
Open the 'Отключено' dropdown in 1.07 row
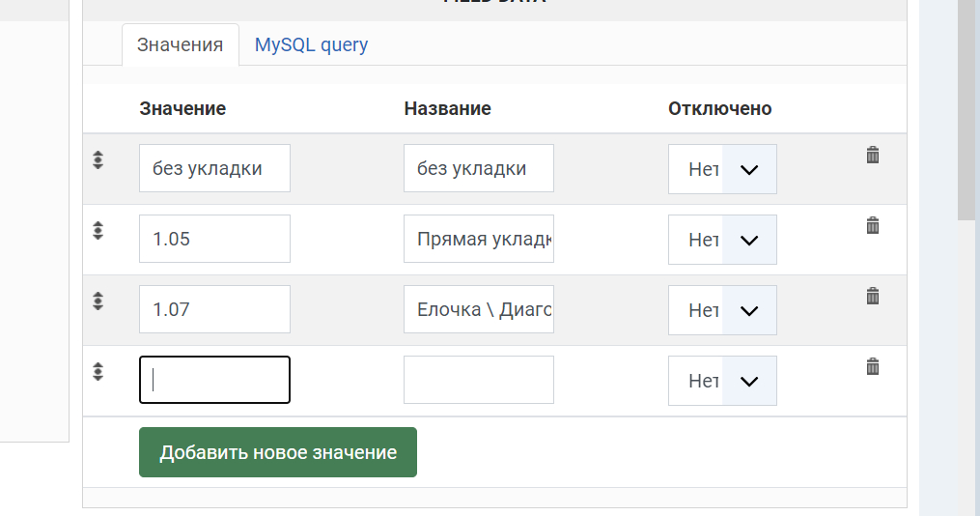tap(722, 310)
